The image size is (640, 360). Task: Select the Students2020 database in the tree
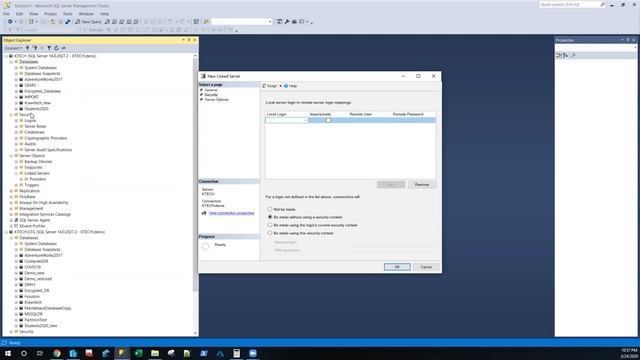click(x=36, y=109)
